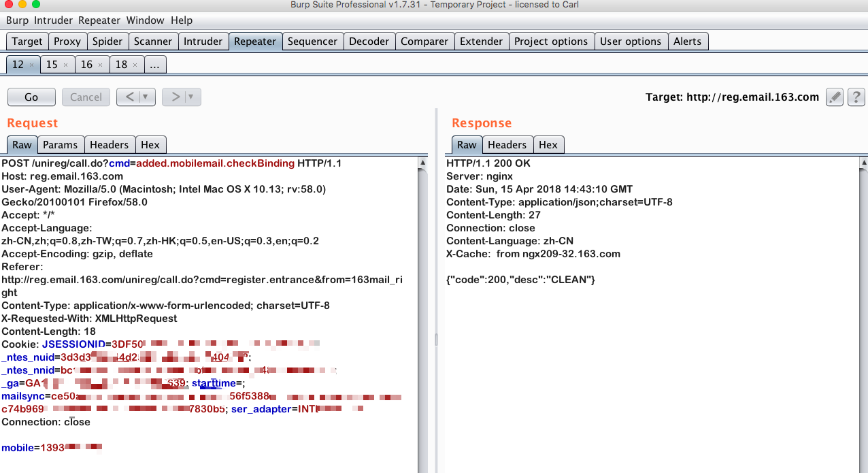Click the Host header line
Viewport: 868px width, 473px height.
pyautogui.click(x=63, y=176)
